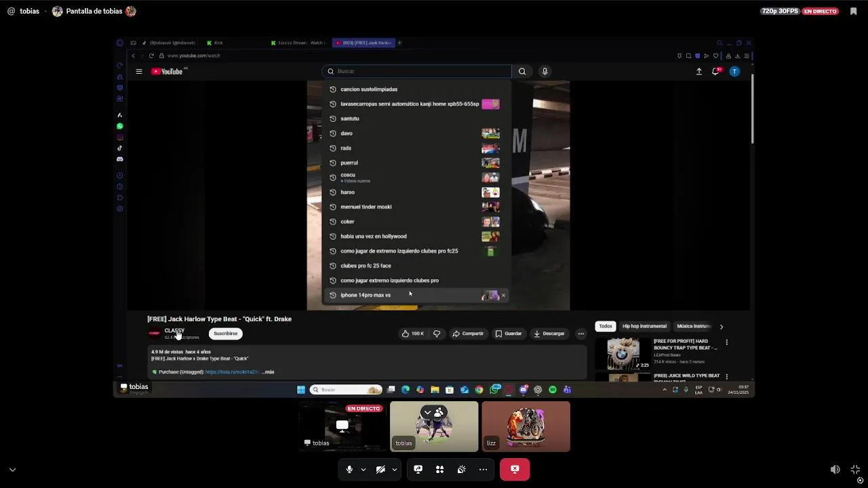868x488 pixels.
Task: Open the activities icon in call bar
Action: pos(439,469)
